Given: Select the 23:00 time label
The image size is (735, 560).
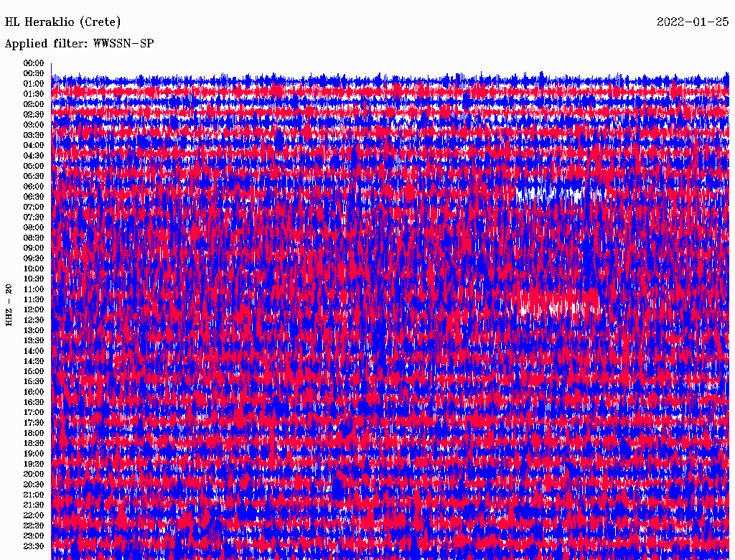Looking at the screenshot, I should [34, 536].
